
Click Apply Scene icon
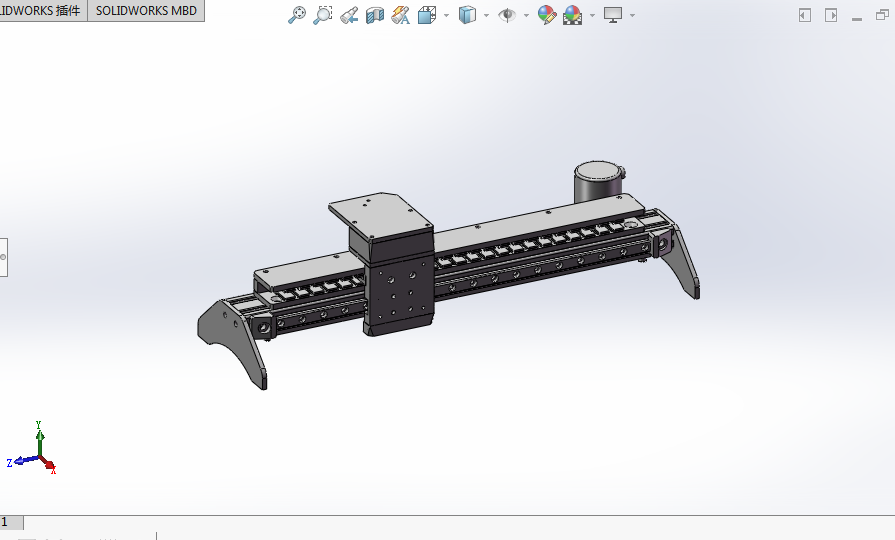pos(573,15)
